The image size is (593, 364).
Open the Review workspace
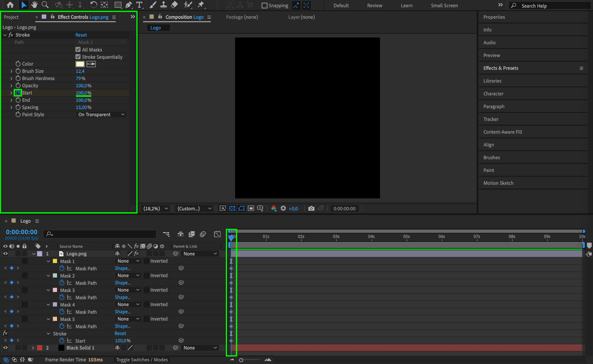coord(374,5)
